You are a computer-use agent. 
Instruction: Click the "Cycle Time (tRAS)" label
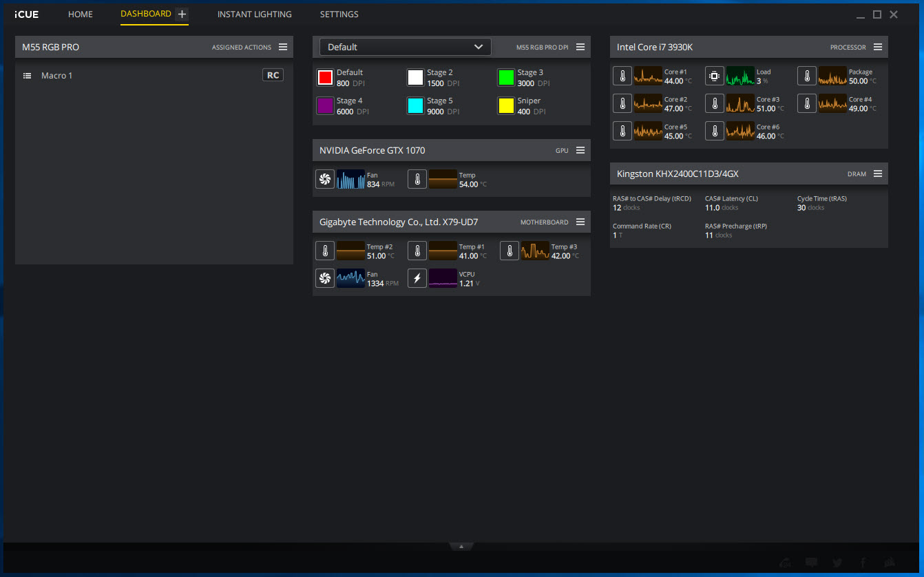[822, 198]
